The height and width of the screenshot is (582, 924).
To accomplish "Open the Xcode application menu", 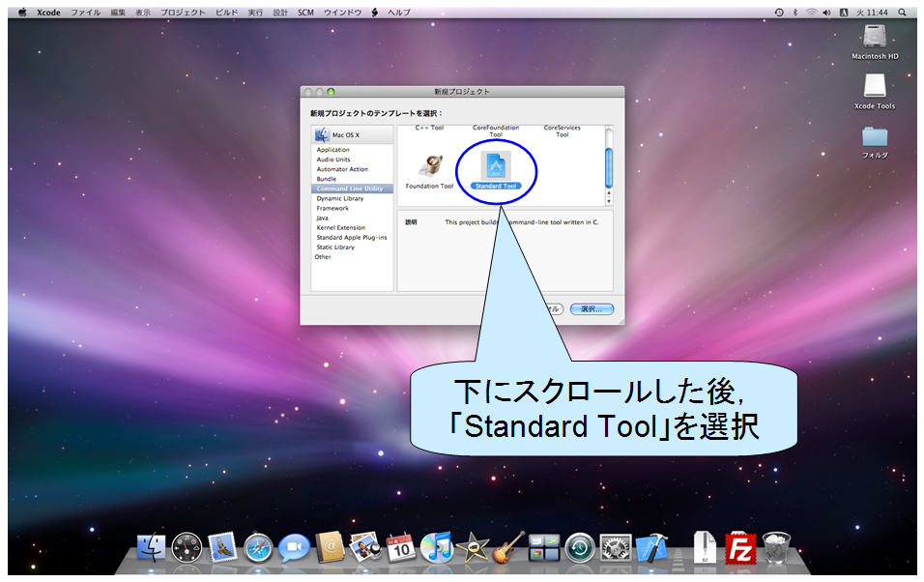I will point(48,12).
